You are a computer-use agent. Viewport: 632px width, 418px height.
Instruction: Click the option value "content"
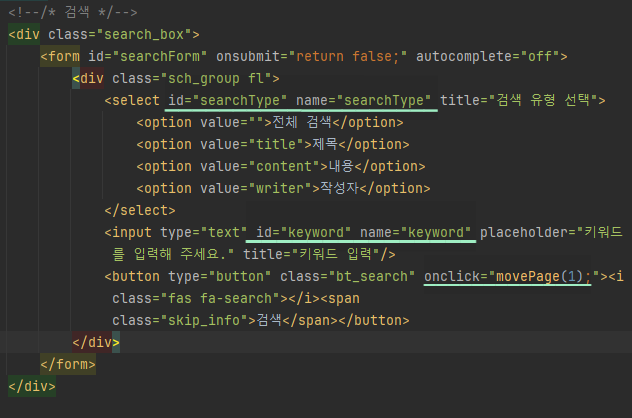[x=284, y=166]
